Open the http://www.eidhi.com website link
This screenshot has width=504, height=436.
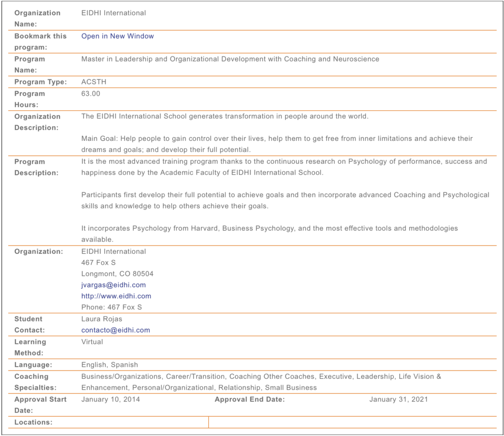point(116,296)
